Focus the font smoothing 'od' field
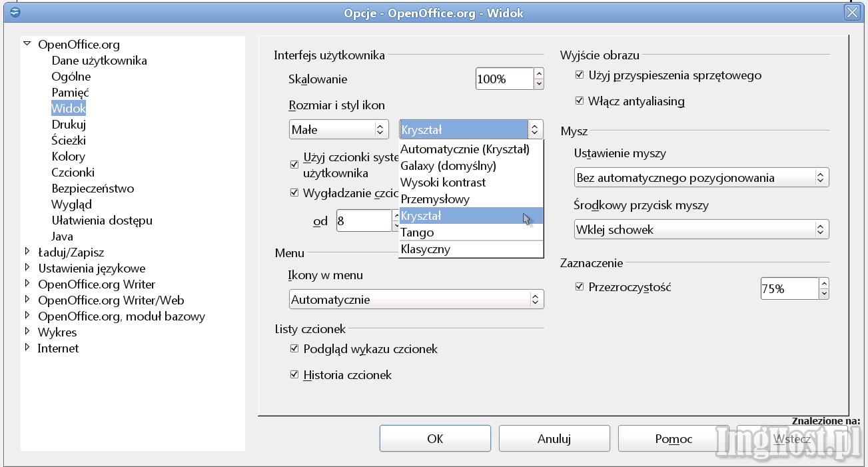The height and width of the screenshot is (467, 868). [x=363, y=221]
